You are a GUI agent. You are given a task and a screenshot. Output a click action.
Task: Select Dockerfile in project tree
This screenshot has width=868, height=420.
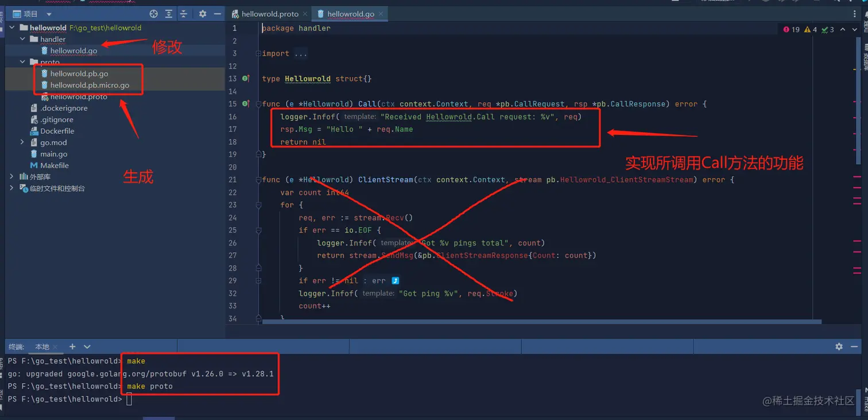point(57,131)
